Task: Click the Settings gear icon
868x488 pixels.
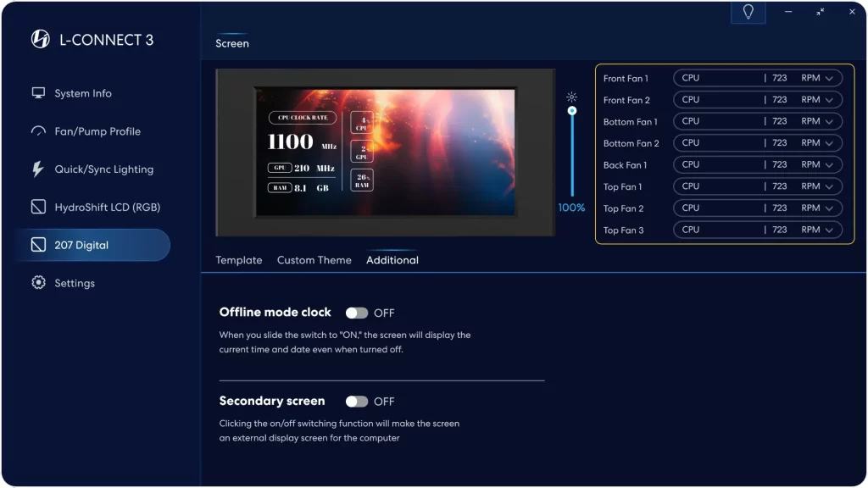Action: pos(38,283)
